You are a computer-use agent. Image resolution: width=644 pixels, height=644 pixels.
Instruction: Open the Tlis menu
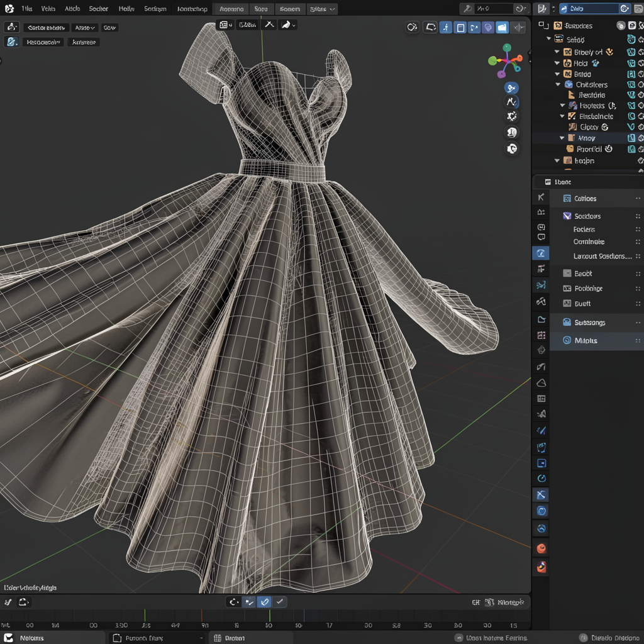click(26, 9)
